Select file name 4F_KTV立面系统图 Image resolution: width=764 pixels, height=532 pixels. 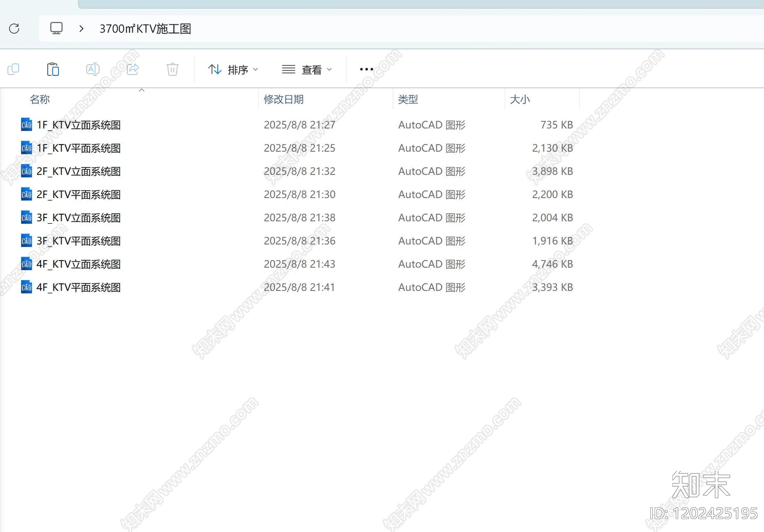(x=79, y=264)
